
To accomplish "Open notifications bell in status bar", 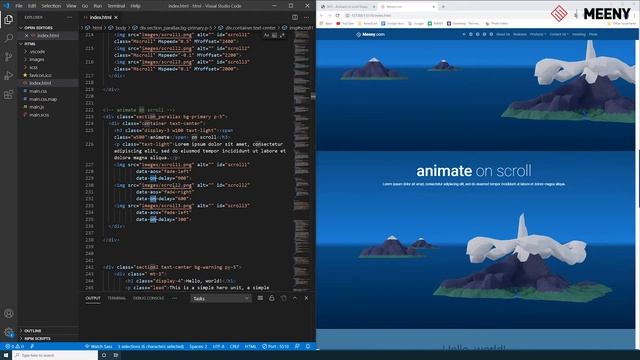I will (308, 347).
